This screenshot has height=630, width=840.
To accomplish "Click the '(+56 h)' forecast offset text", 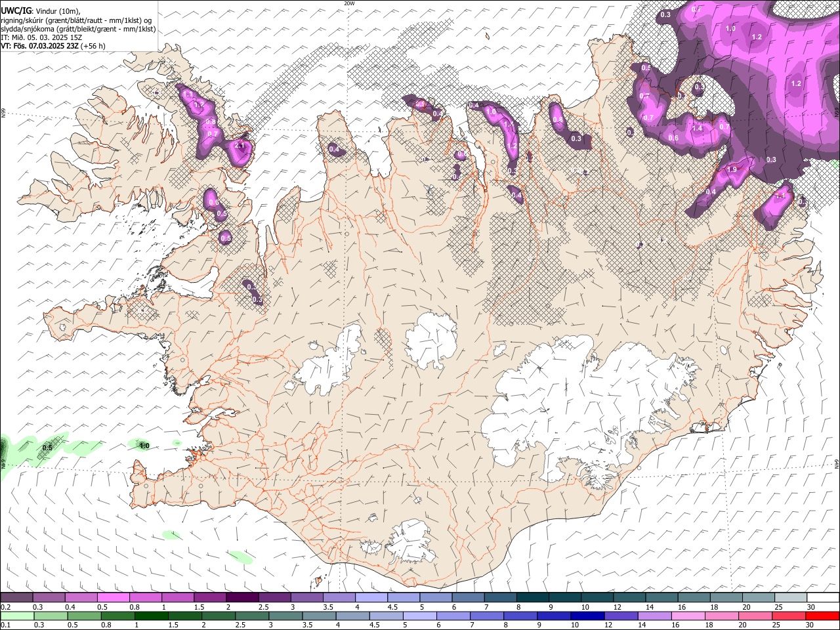I will click(94, 46).
